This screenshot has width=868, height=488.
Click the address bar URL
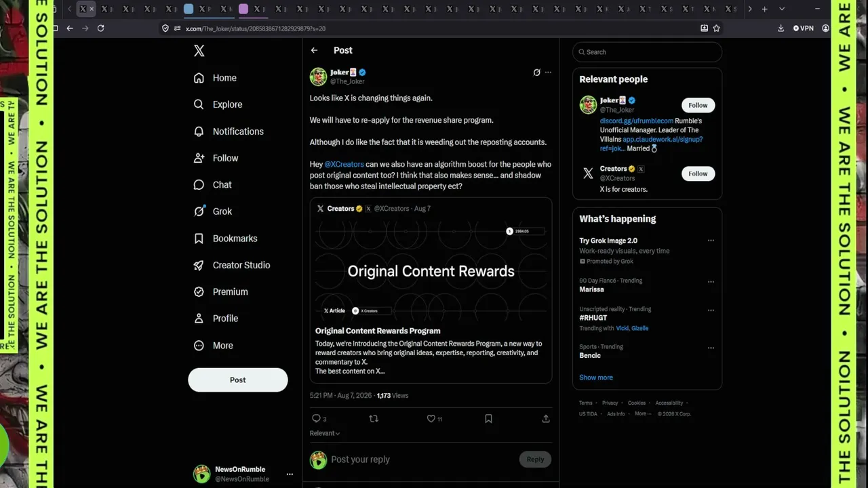(x=256, y=28)
